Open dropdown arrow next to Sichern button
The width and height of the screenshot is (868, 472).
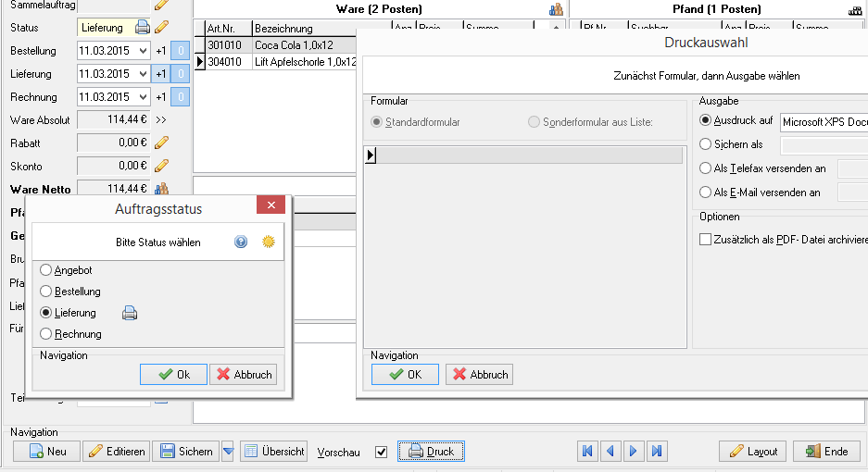(x=228, y=452)
